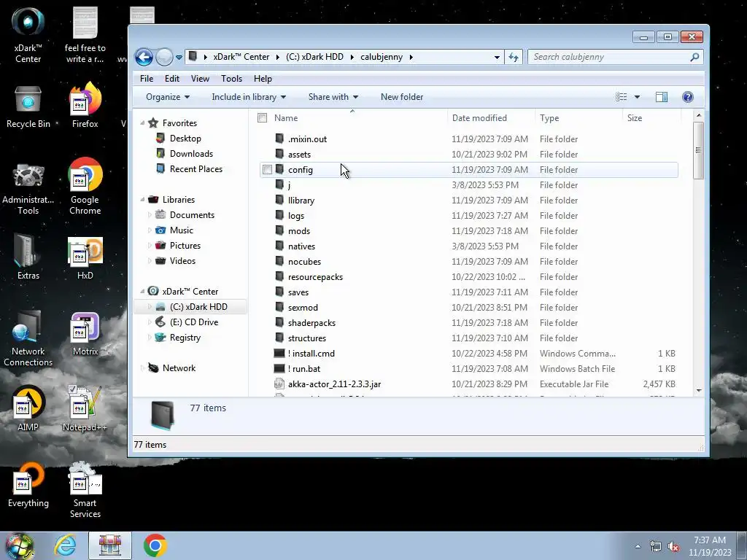Click (C:) xDark HDD breadcrumb segment
Viewport: 747px width, 560px height.
314,57
